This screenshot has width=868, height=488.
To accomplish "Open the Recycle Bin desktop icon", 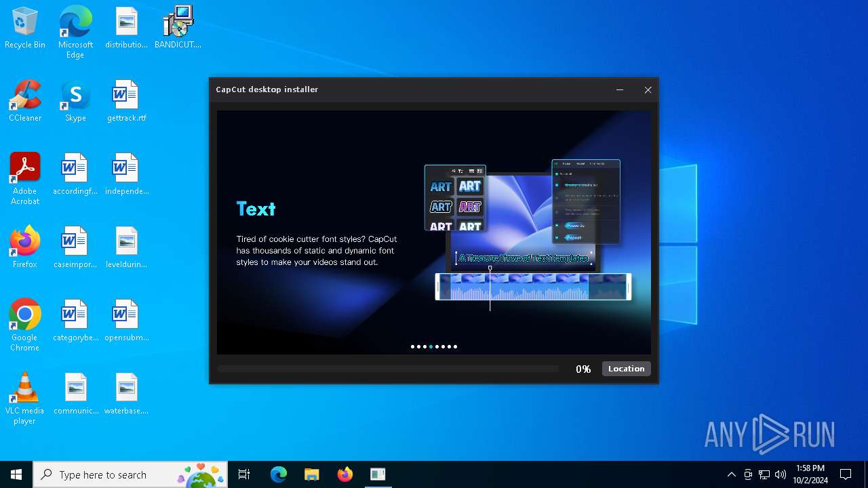I will (25, 28).
